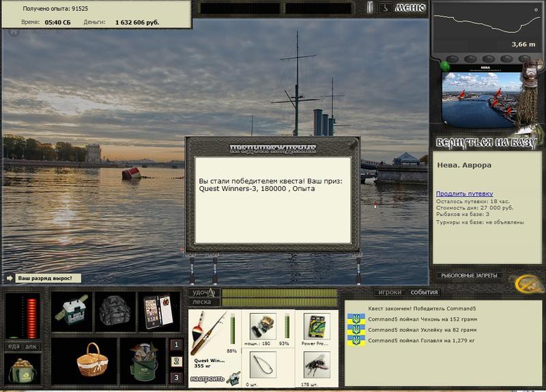The height and width of the screenshot is (392, 546).
Task: Click the arrow icon beside Ваш разряд вырос!
Action: tap(10, 278)
